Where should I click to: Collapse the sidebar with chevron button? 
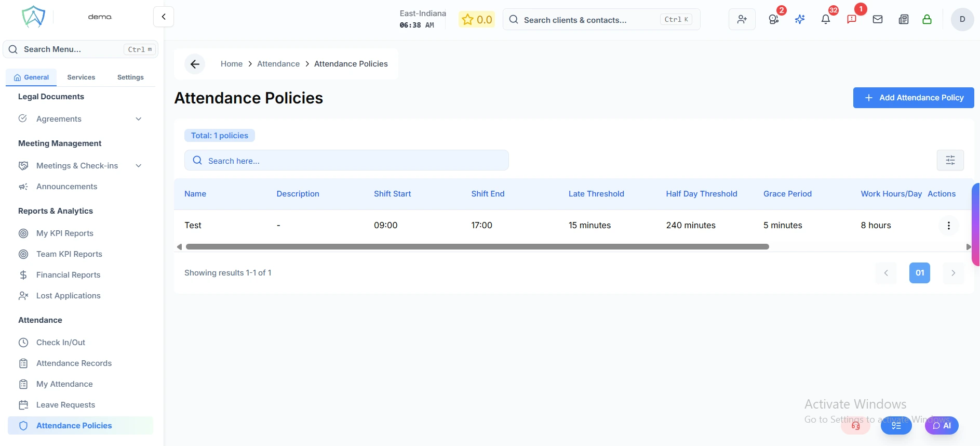(x=164, y=17)
